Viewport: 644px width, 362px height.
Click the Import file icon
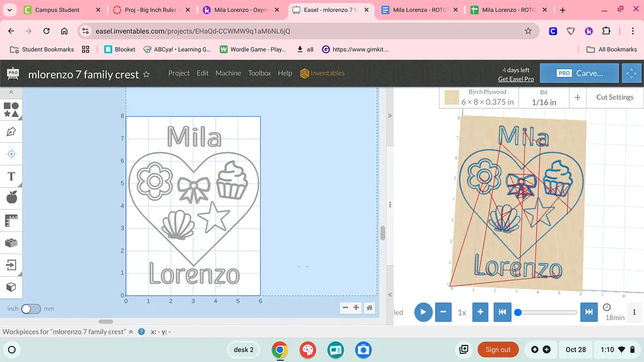(11, 265)
